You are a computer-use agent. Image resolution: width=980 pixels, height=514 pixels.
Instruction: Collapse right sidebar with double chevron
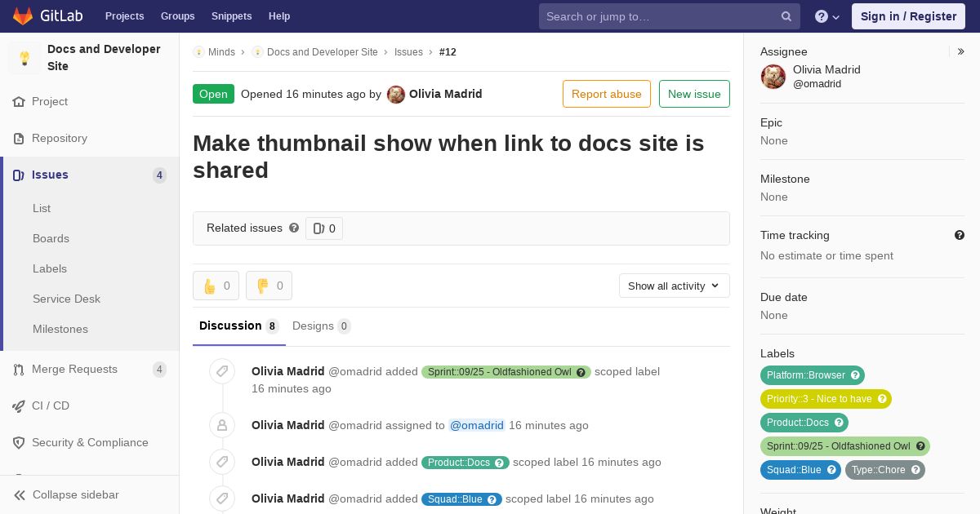point(961,51)
